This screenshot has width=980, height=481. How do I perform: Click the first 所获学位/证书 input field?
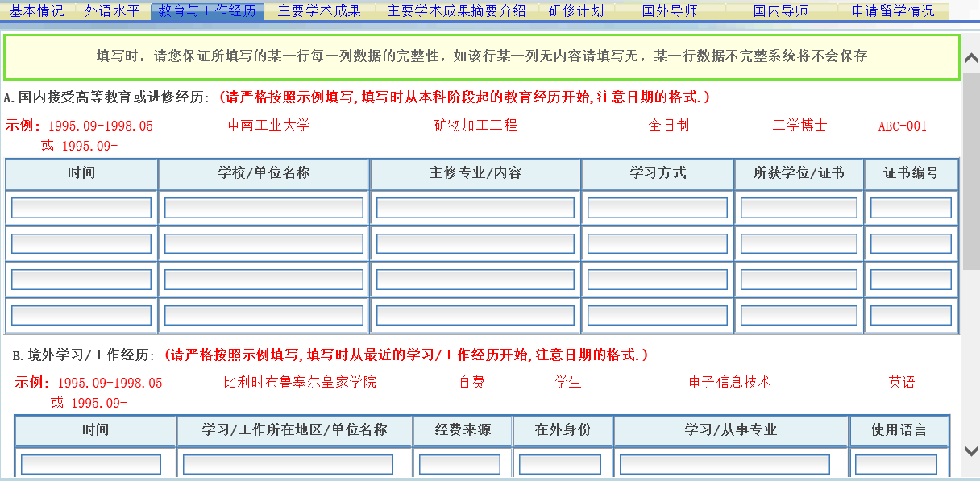[797, 207]
